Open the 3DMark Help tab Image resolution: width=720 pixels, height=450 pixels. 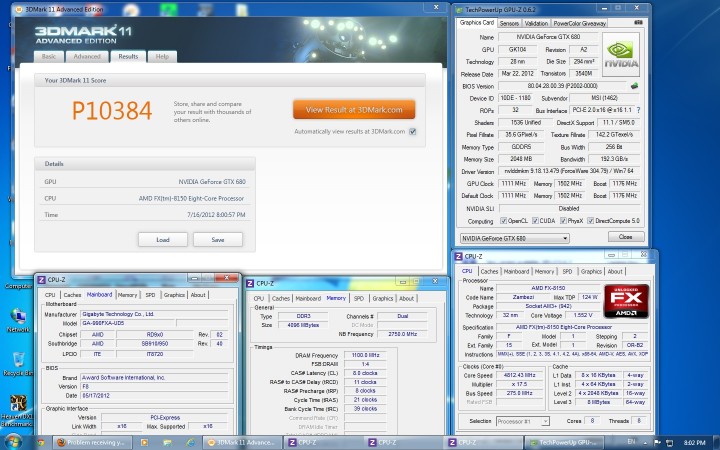162,56
